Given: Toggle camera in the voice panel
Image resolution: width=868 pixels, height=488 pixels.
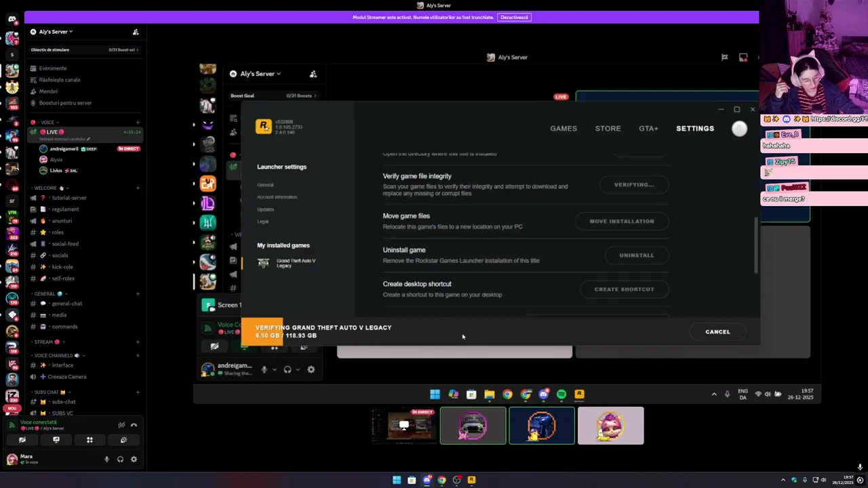Looking at the screenshot, I should [22, 440].
